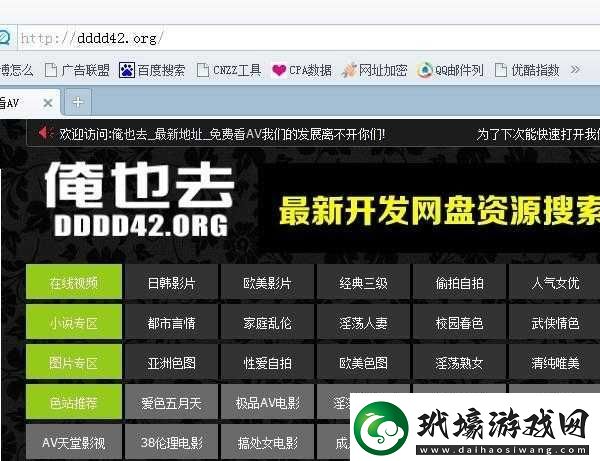Screen dimensions: 600x461
Task: Open the 广告联盟 bookmark
Action: [77, 70]
